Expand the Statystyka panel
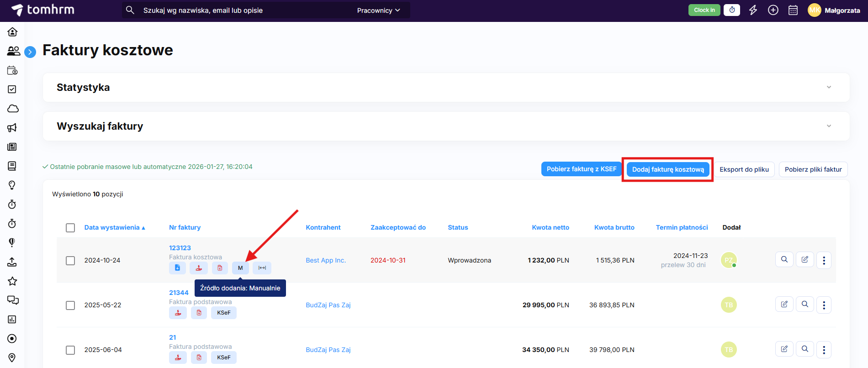 pos(829,87)
